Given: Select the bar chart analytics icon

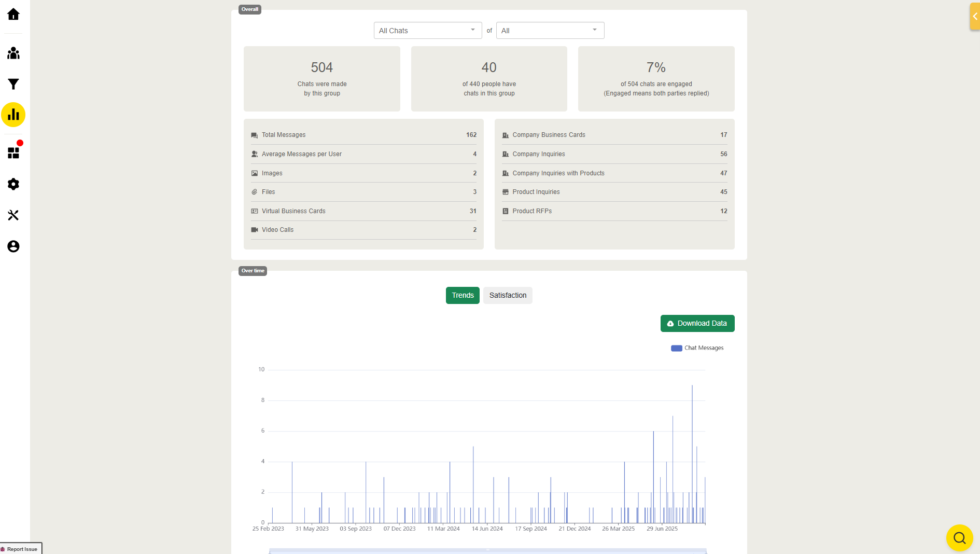Looking at the screenshot, I should coord(13,115).
